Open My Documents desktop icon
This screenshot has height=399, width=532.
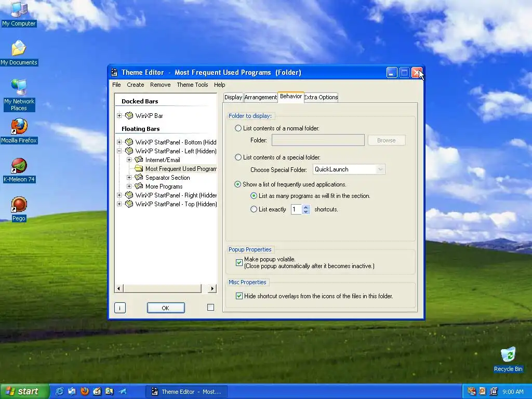tap(19, 52)
